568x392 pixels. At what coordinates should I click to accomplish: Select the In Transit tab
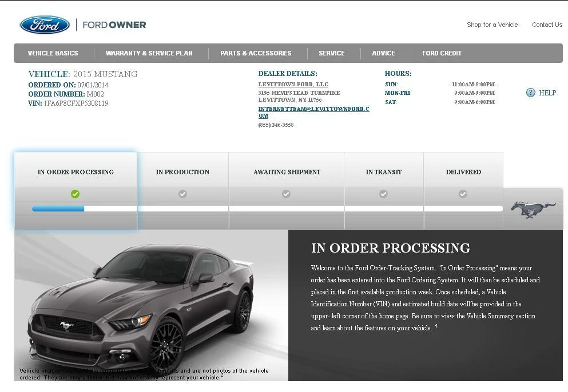pos(384,191)
